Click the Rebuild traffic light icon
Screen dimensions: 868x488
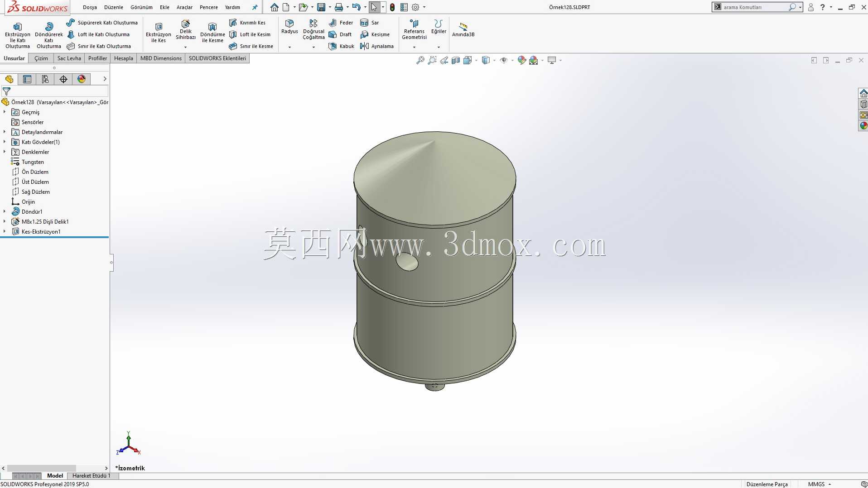[x=392, y=7]
